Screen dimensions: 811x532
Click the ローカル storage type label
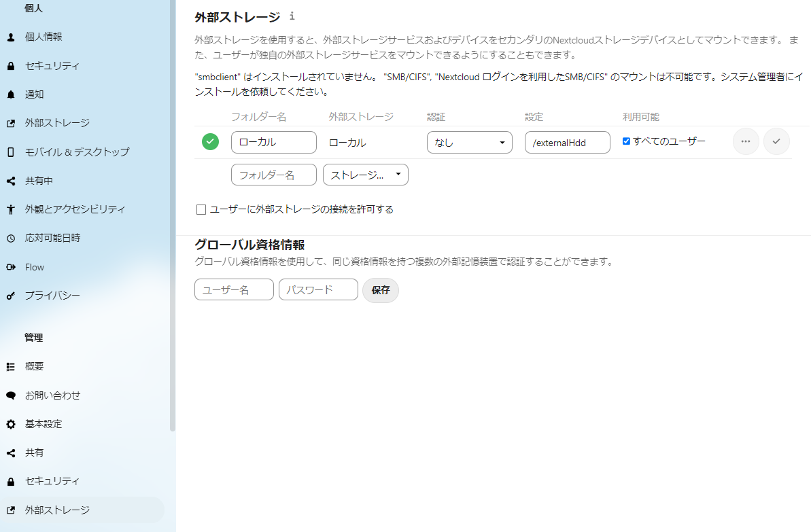[x=347, y=143]
